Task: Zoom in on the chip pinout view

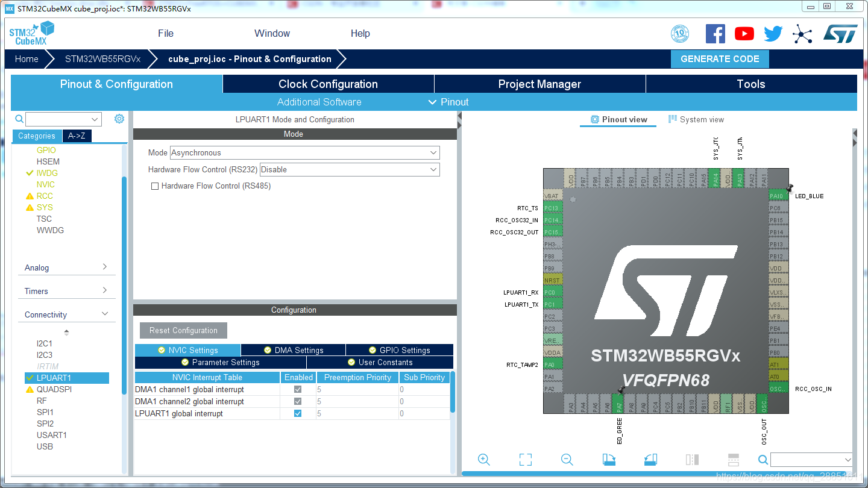Action: tap(483, 460)
